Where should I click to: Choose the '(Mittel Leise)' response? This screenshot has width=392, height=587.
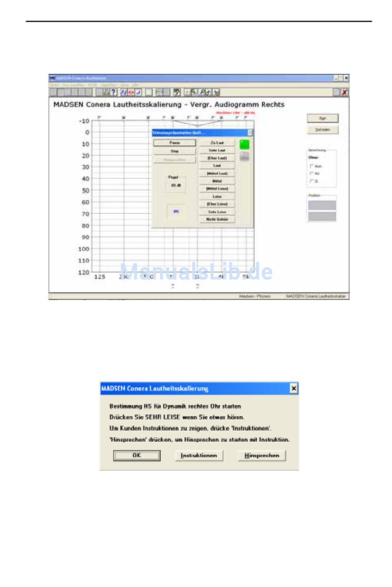point(217,189)
